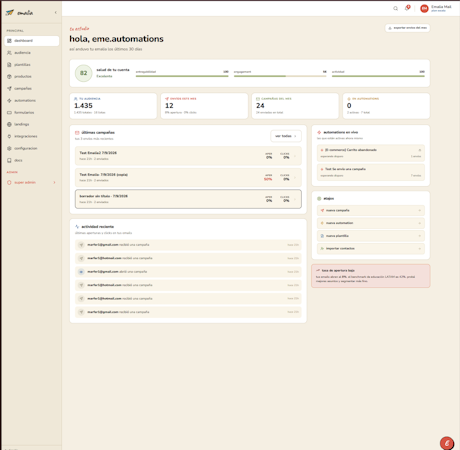This screenshot has height=450, width=460.
Task: Expand the super admin menu
Action: (32, 182)
